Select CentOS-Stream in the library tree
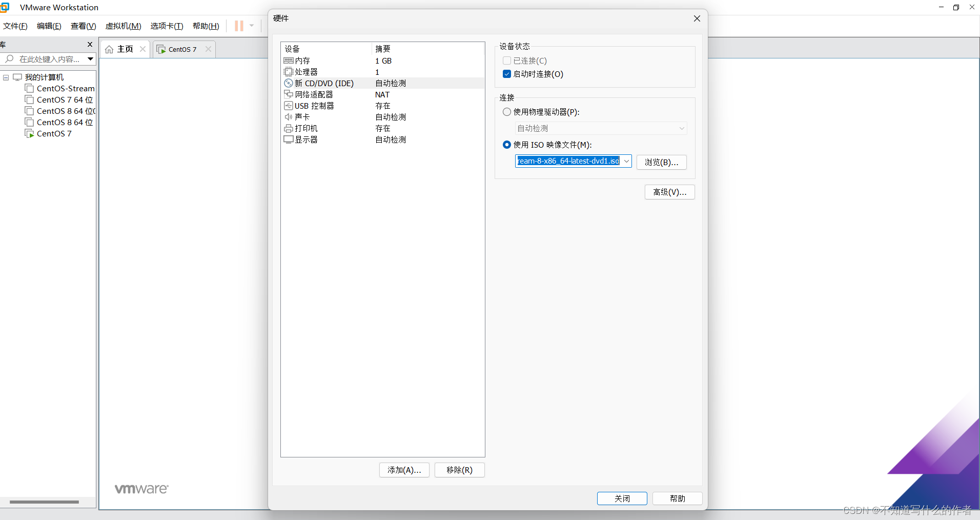Screen dimensions: 980x520 coord(66,88)
